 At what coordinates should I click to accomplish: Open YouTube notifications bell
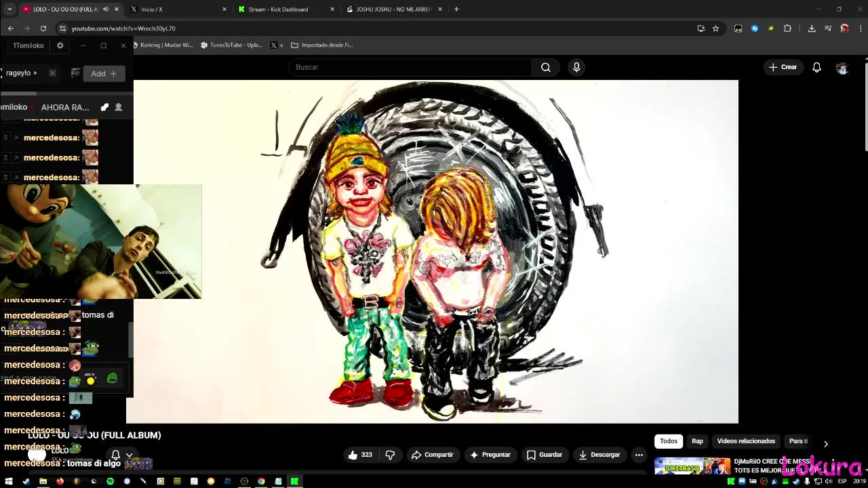816,67
